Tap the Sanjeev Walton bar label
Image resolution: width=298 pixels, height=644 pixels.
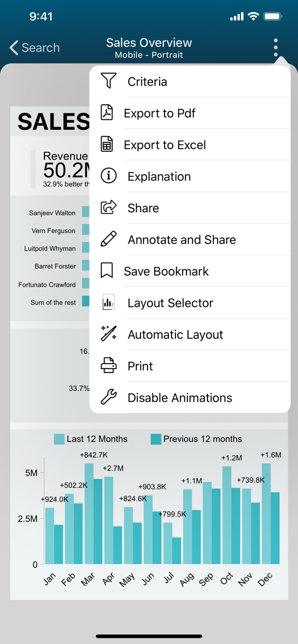tap(52, 213)
